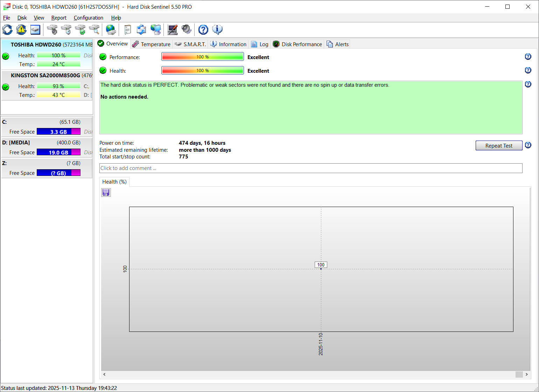Click the Z: free space (? GB) bar
Image resolution: width=539 pixels, height=392 pixels.
(58, 173)
